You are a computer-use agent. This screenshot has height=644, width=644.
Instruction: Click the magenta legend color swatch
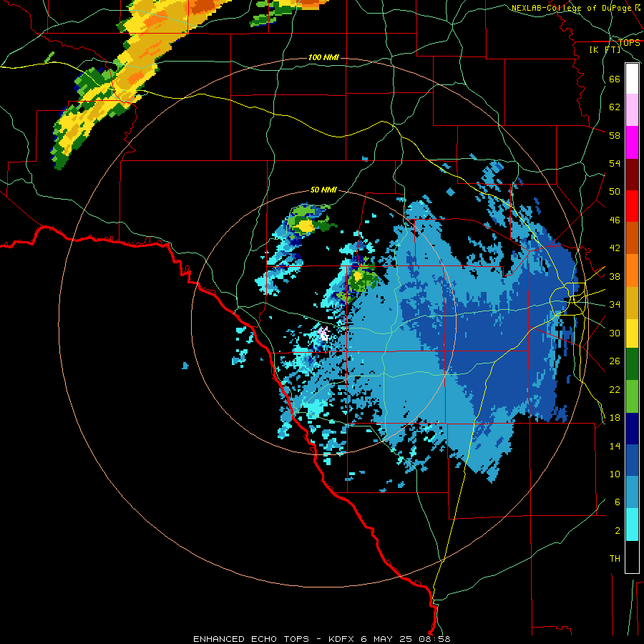tap(632, 142)
